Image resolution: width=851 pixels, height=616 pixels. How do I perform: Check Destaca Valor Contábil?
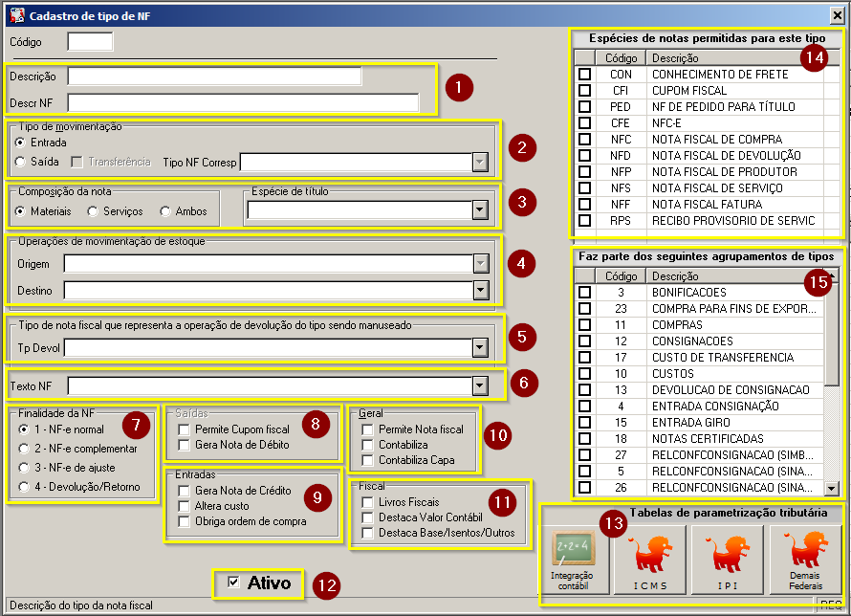pyautogui.click(x=367, y=517)
